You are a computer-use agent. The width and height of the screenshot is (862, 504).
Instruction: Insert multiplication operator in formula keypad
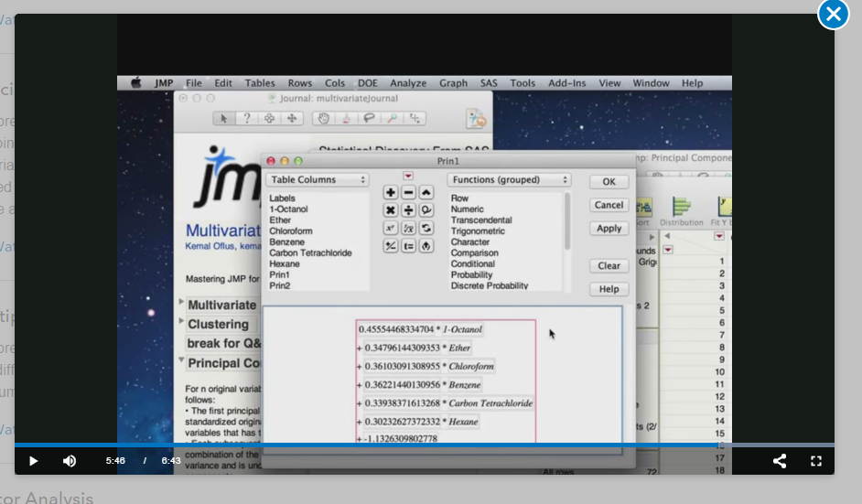click(391, 210)
